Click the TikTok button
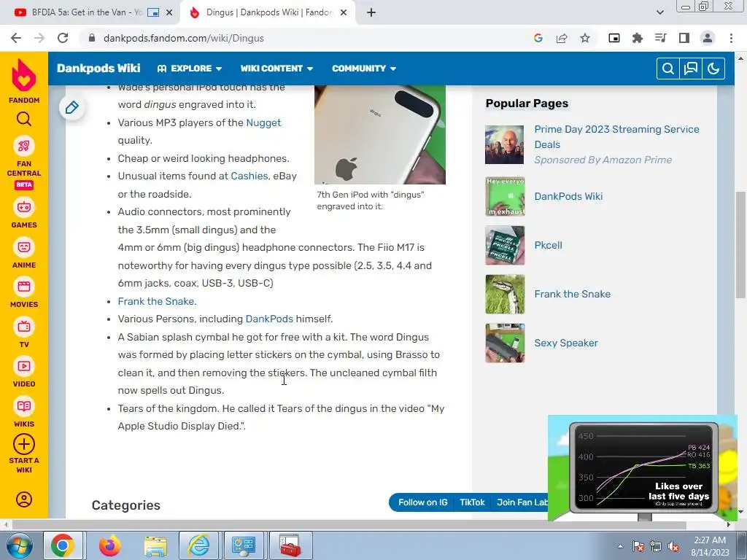This screenshot has height=560, width=747. pyautogui.click(x=472, y=502)
